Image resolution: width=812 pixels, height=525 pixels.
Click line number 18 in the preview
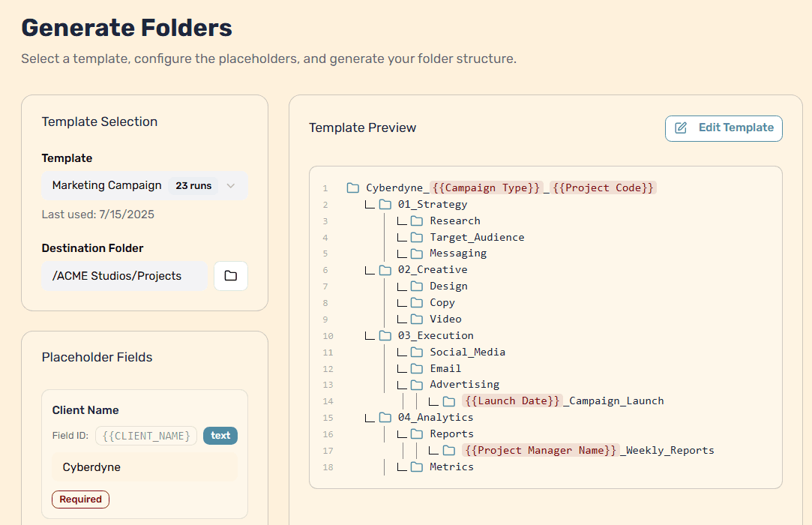click(x=328, y=467)
